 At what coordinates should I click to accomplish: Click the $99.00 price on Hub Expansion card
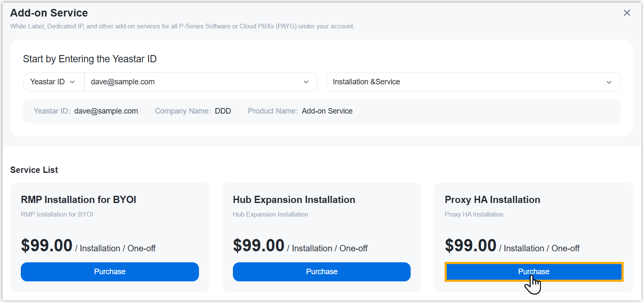pyautogui.click(x=258, y=246)
